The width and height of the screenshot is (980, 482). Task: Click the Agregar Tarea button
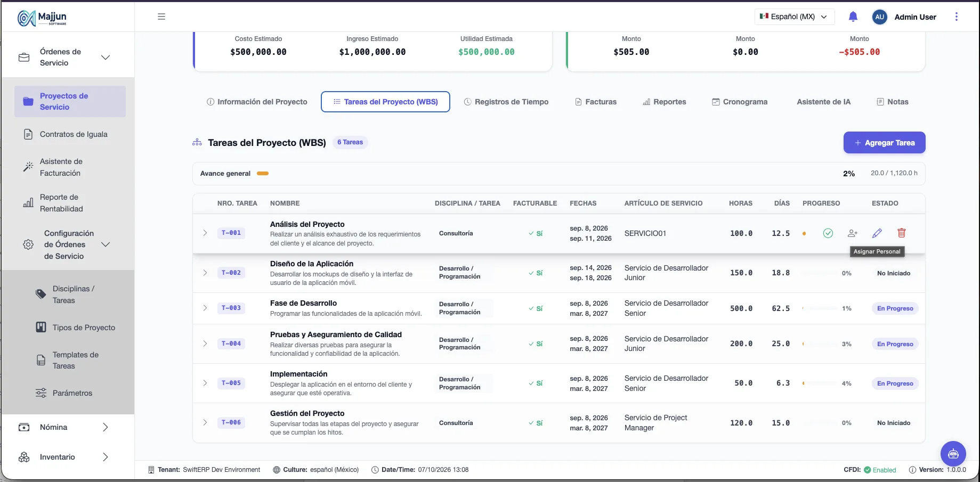tap(884, 143)
